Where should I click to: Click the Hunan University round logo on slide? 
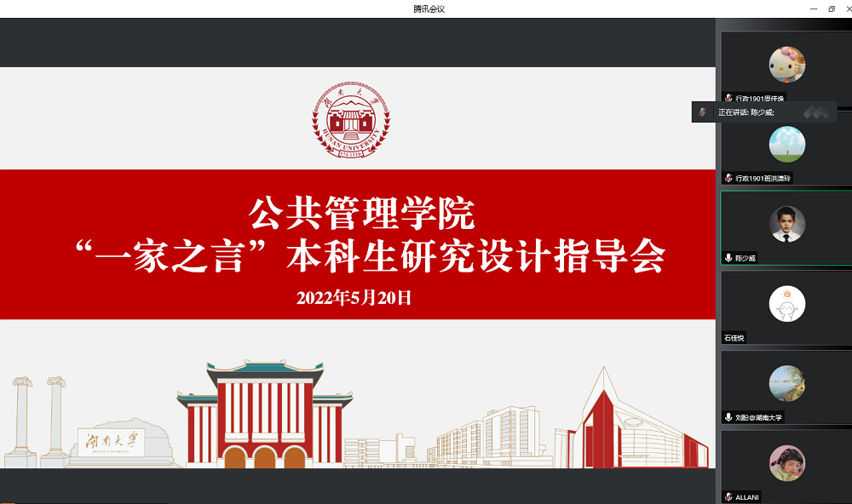click(351, 118)
